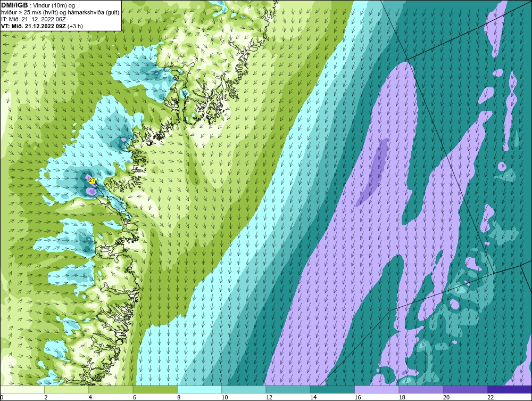
Task: Click the 16-18 m/s lavender legend swatch
Action: coord(377,389)
